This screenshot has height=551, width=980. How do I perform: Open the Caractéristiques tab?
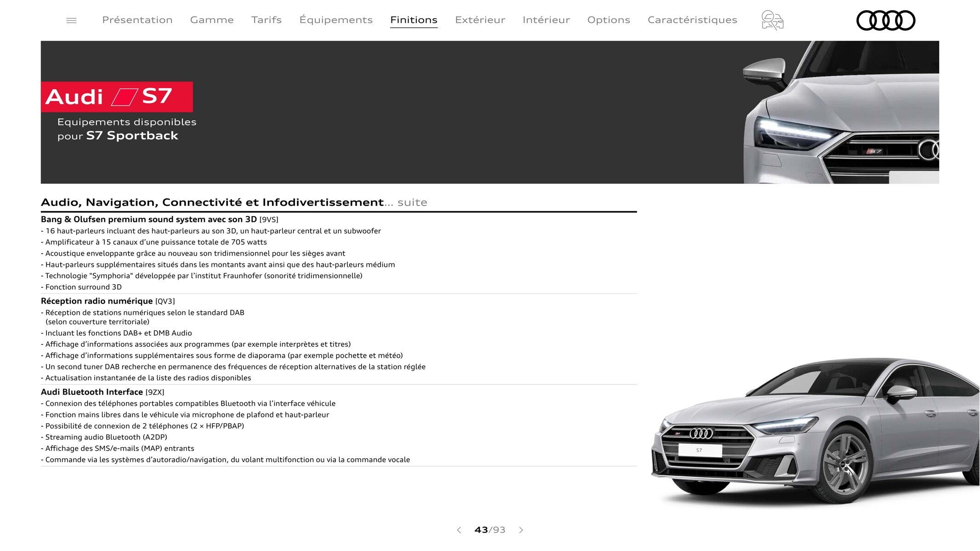pyautogui.click(x=692, y=20)
